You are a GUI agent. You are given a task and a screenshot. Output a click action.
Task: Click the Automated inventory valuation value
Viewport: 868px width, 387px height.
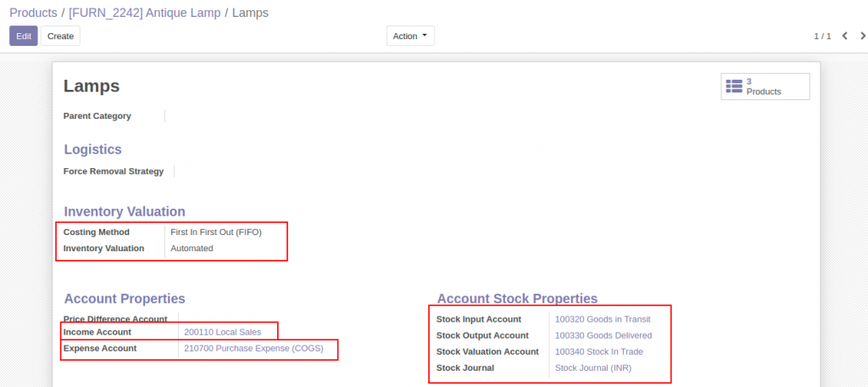pyautogui.click(x=192, y=249)
